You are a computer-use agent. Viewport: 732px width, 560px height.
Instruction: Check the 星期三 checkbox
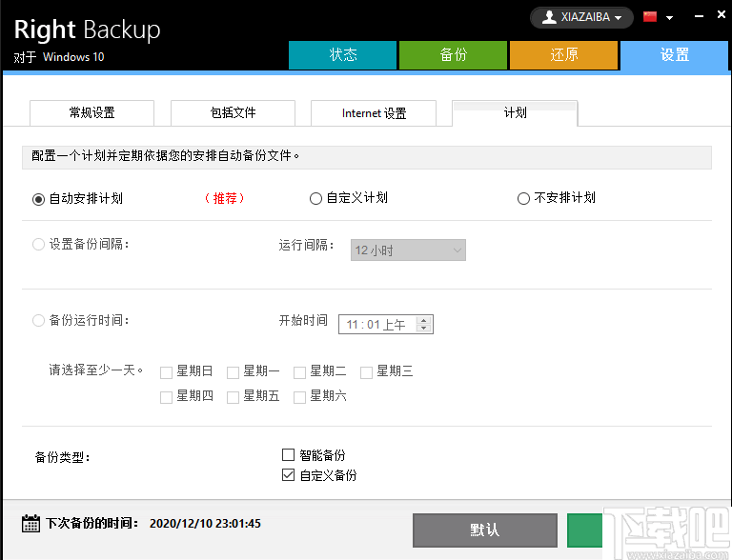[x=366, y=372]
